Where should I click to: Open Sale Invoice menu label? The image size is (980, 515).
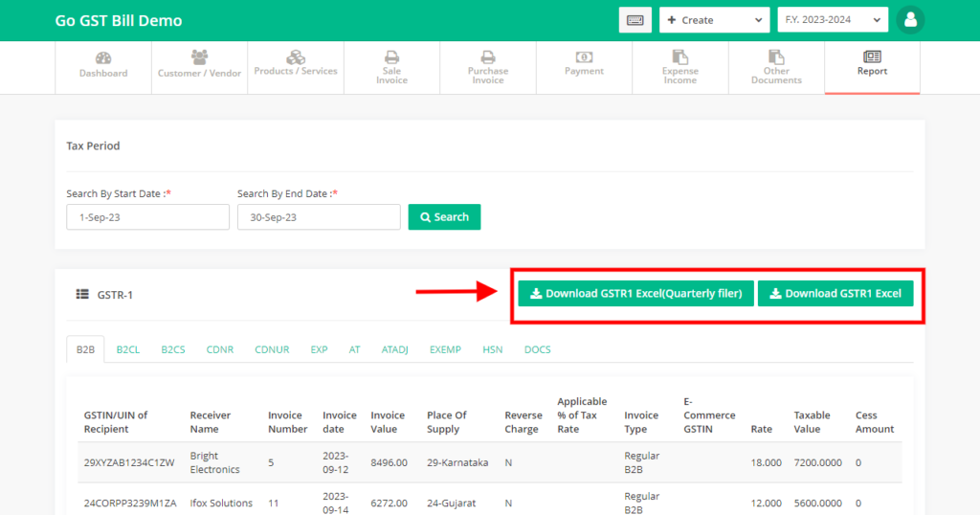pyautogui.click(x=391, y=76)
